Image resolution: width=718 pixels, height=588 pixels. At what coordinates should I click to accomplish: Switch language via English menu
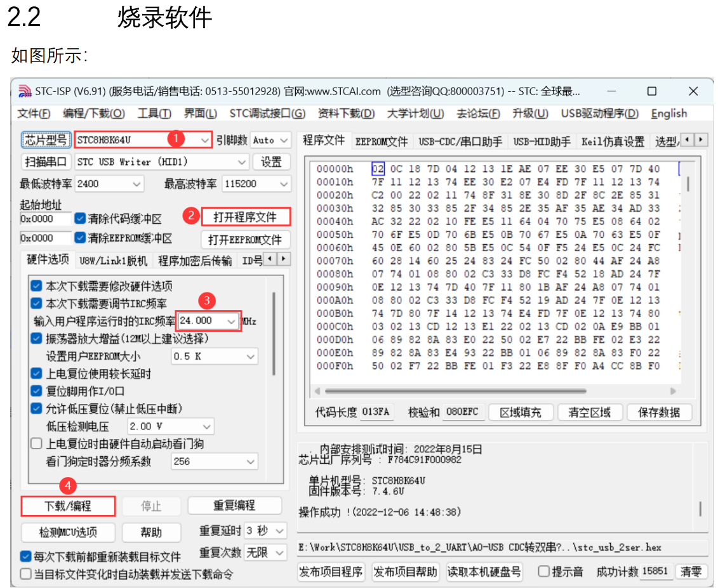click(x=669, y=114)
